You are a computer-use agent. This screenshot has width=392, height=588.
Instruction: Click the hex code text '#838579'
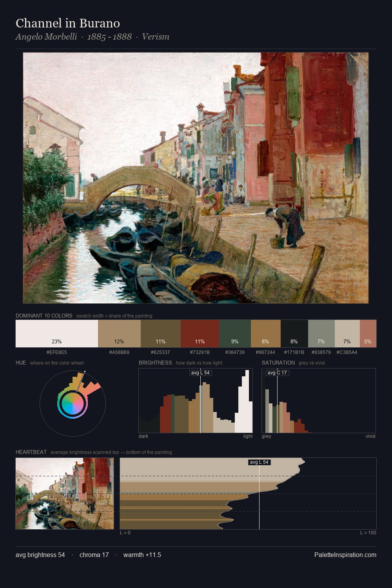tap(321, 352)
